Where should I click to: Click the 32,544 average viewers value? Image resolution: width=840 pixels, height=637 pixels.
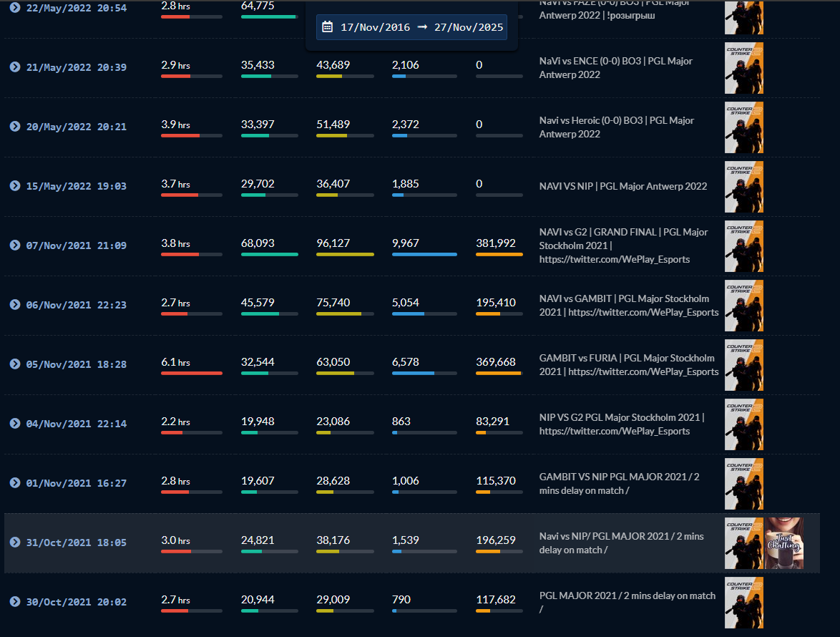click(258, 362)
